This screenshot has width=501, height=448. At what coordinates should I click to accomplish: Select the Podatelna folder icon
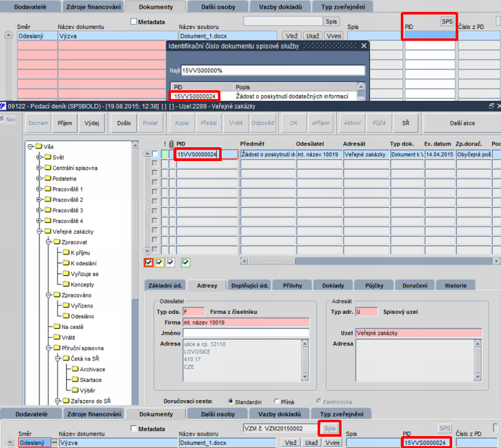click(48, 178)
